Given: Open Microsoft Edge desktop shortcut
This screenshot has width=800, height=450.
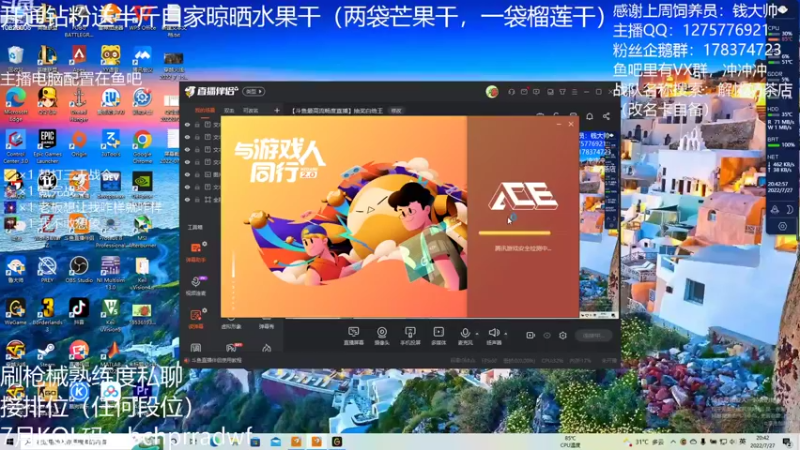Looking at the screenshot, I should [x=15, y=104].
